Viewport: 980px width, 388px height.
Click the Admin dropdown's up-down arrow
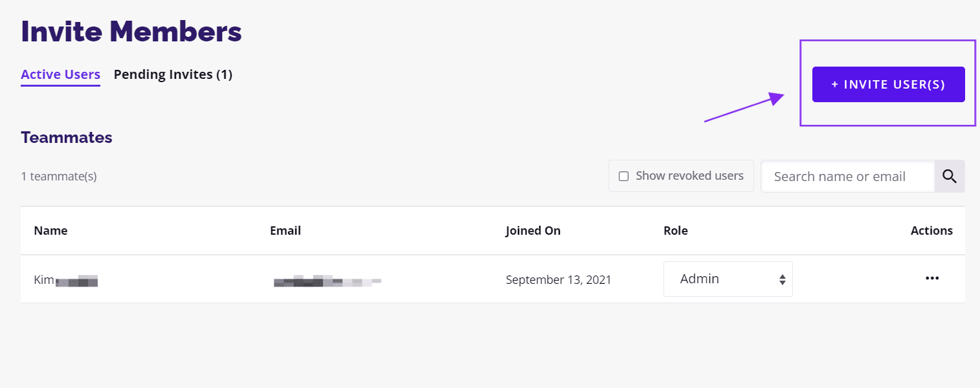click(783, 279)
